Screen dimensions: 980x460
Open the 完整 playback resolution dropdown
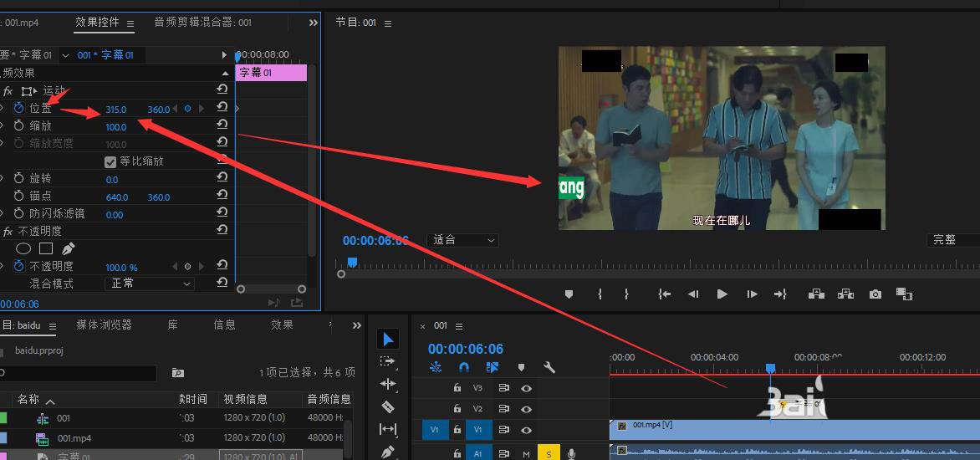coord(953,240)
